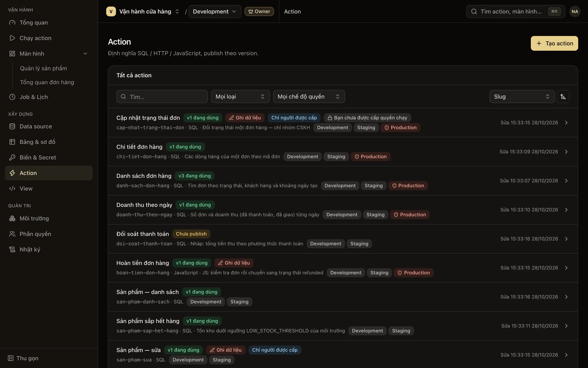This screenshot has width=588, height=368.
Task: Open the Slug sort dropdown
Action: pos(522,97)
